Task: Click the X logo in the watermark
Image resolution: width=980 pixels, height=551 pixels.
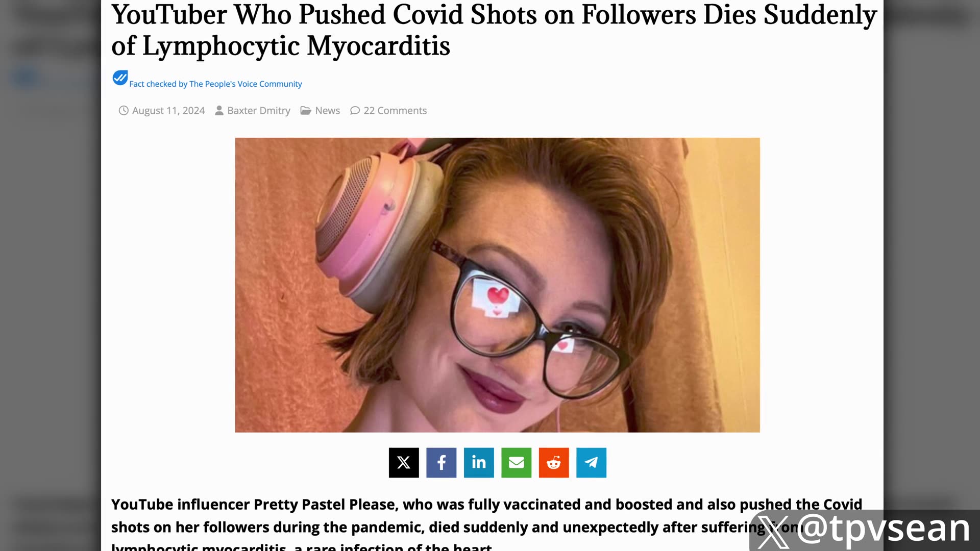Action: pyautogui.click(x=773, y=532)
